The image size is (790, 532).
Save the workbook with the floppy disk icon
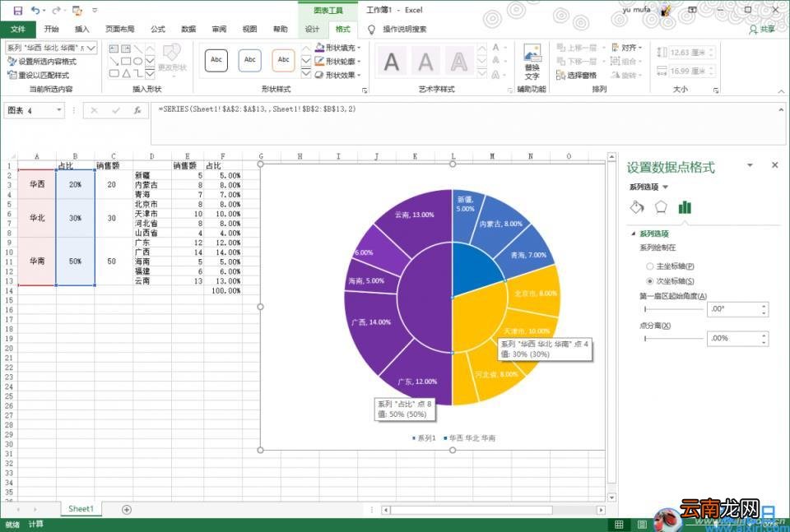(17, 10)
